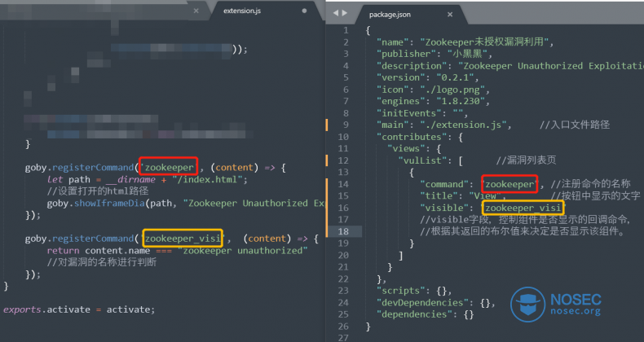644x342 pixels.
Task: Click the 'let path' declaration
Action: point(68,180)
